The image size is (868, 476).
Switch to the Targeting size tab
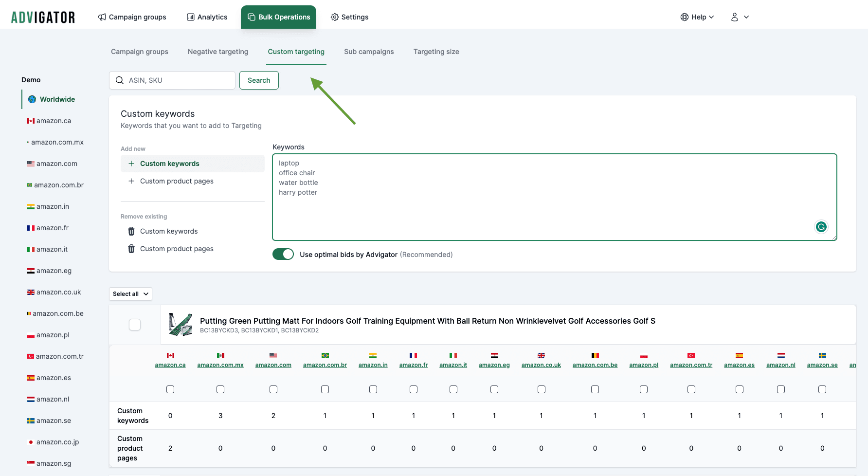436,52
